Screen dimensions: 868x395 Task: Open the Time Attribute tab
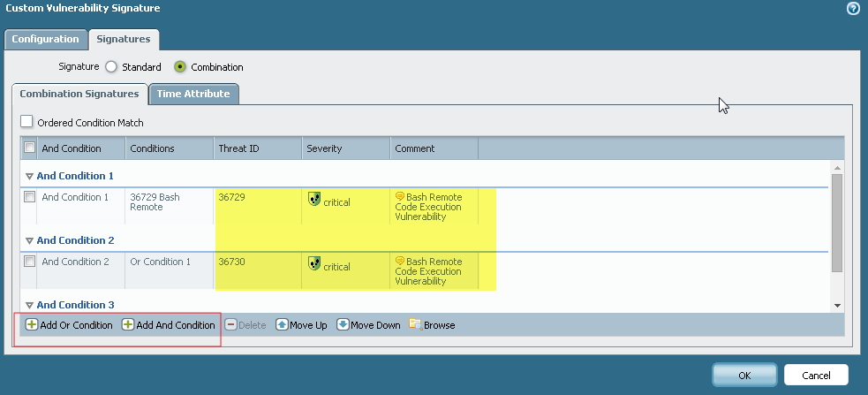(x=193, y=94)
